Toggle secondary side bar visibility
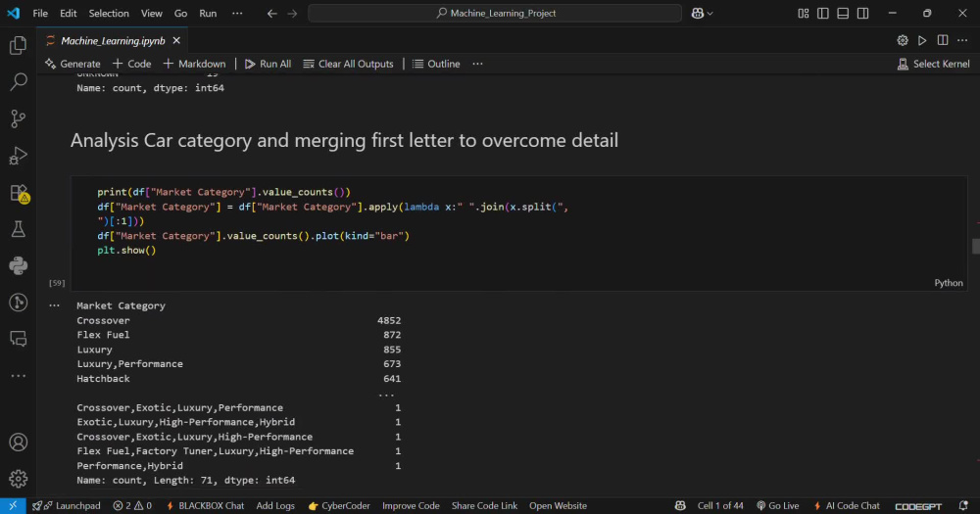 point(863,13)
